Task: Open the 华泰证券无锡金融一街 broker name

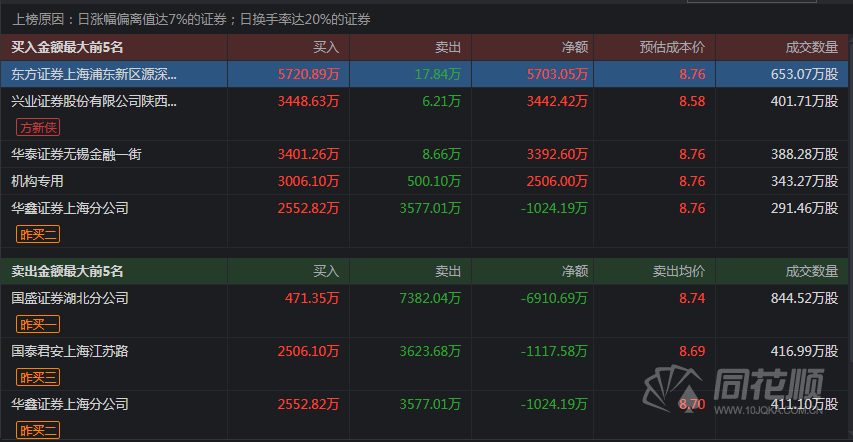Action: [77, 155]
